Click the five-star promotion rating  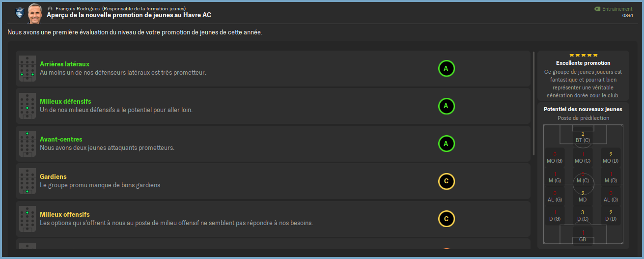point(583,55)
